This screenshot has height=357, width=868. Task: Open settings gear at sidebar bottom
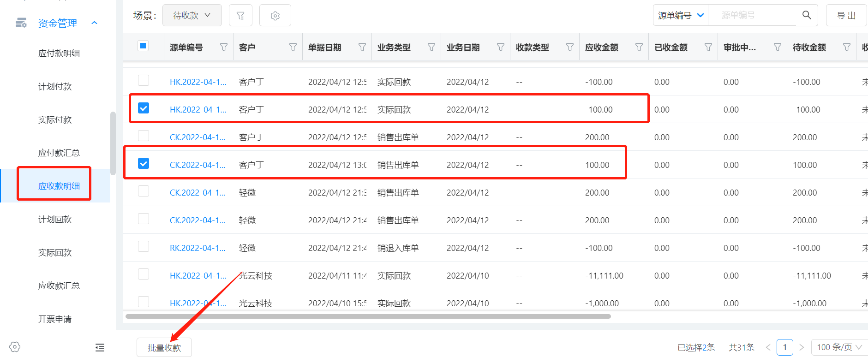click(15, 347)
